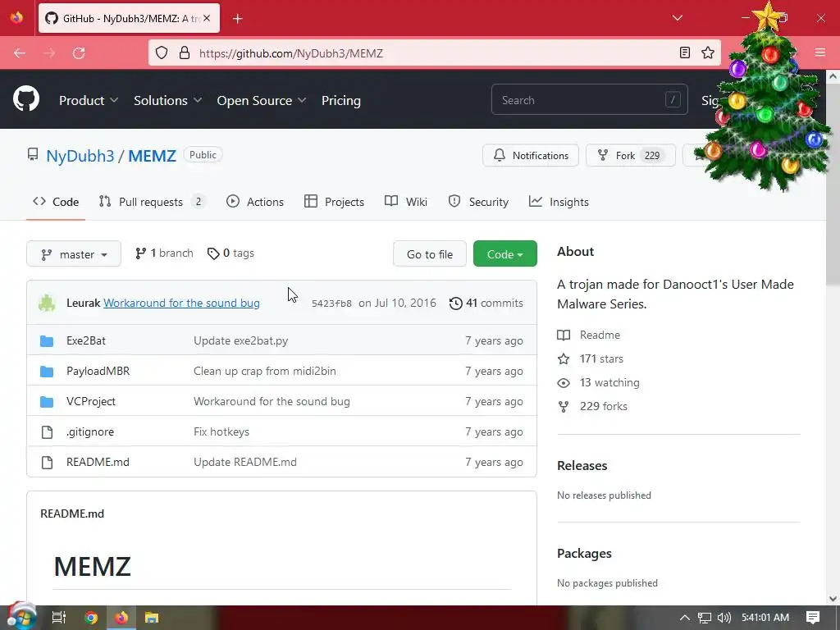Viewport: 840px width, 630px height.
Task: Click the Go to file button
Action: 430,254
